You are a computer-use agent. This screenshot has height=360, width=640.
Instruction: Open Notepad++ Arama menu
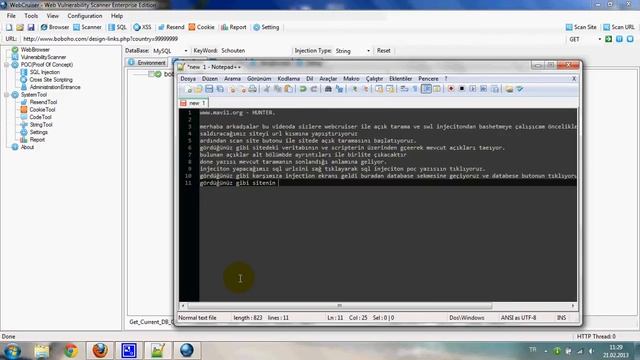click(x=232, y=78)
